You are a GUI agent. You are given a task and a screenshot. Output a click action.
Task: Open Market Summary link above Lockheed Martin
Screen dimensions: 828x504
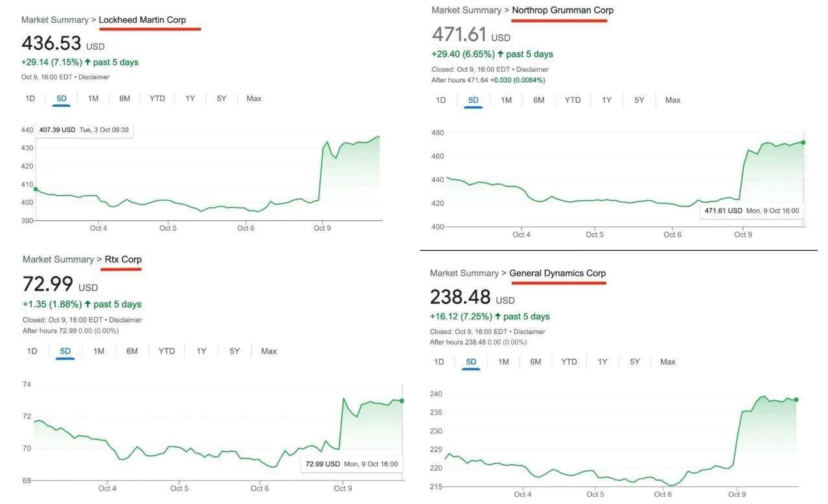pos(54,20)
